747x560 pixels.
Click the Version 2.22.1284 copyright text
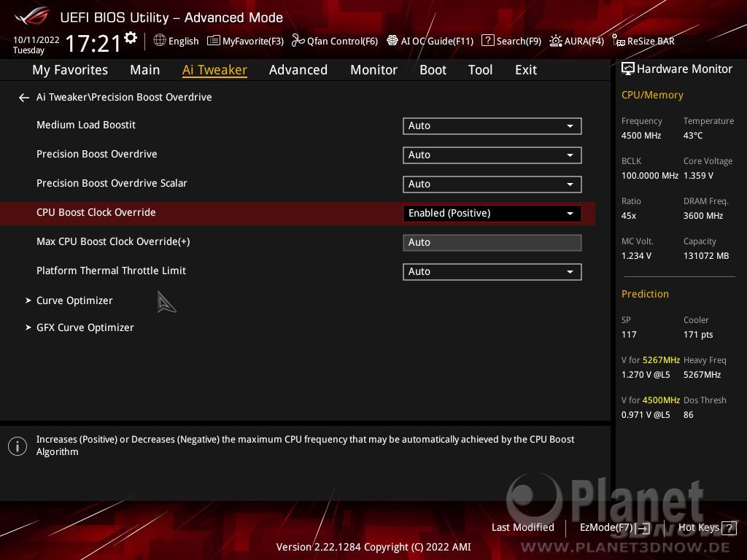click(373, 547)
